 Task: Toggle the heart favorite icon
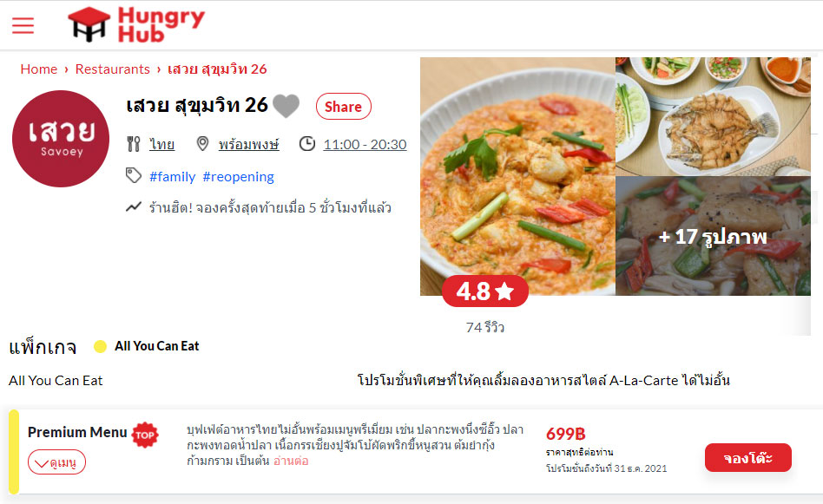click(x=286, y=107)
